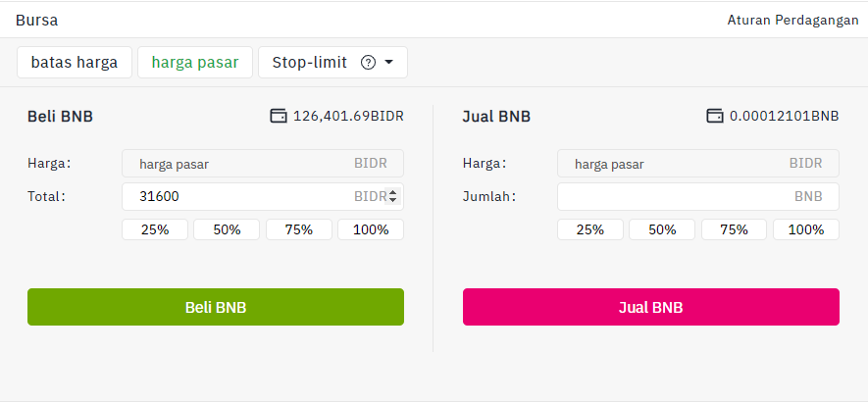Screen dimensions: 868x404
Task: Select 50% under the sell Jumlah field
Action: (x=662, y=229)
